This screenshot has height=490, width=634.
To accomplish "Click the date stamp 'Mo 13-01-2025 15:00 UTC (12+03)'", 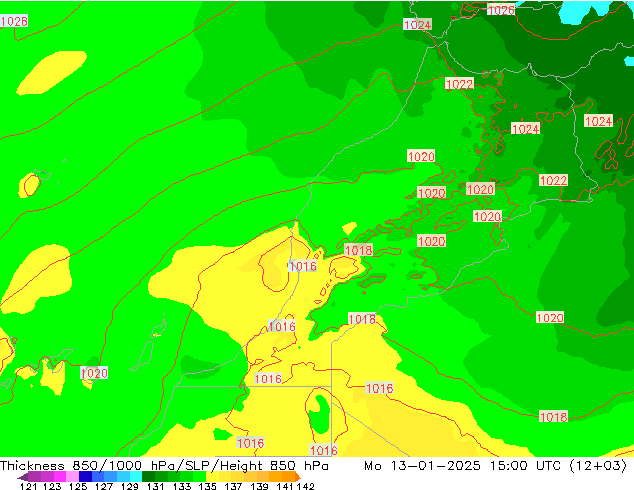I will [495, 466].
